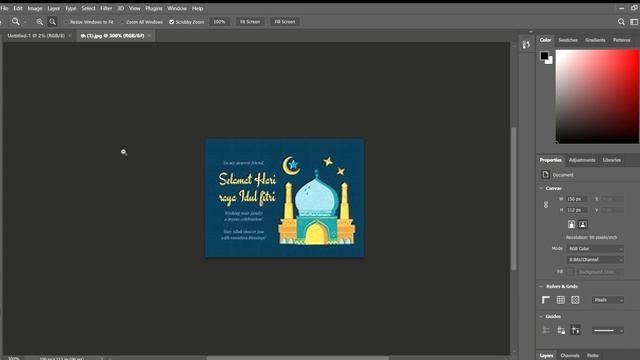Click the horizontal scrollbar below the canvas

(297, 358)
